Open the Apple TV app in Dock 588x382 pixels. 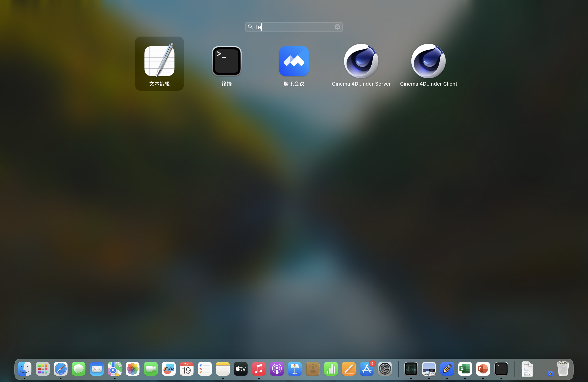(241, 369)
